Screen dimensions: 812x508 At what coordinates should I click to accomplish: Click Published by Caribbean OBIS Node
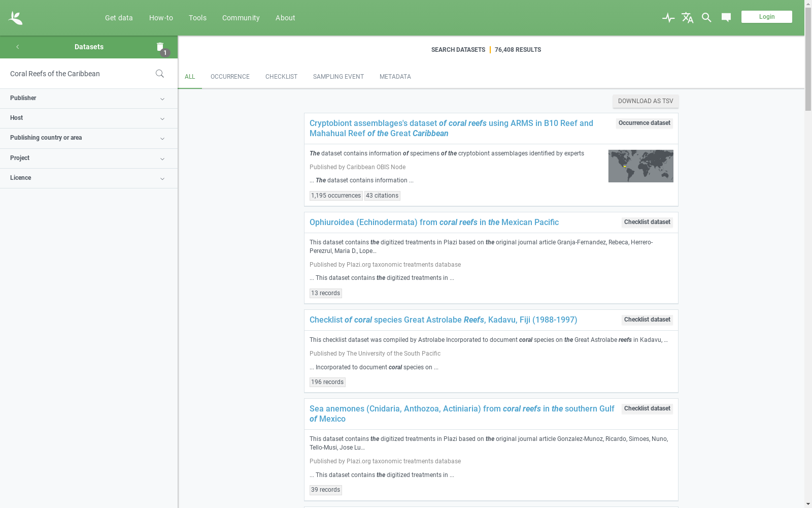pos(357,167)
